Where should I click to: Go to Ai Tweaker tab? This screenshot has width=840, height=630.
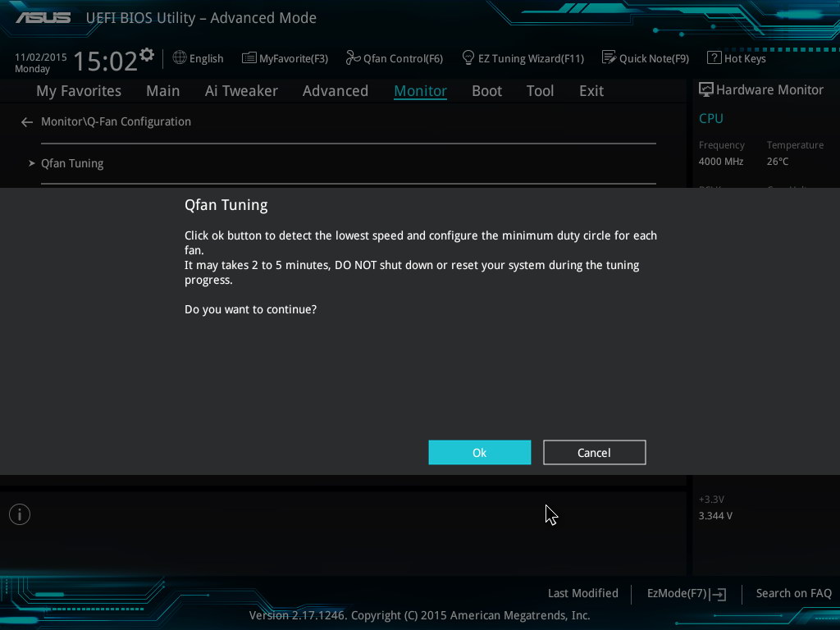click(x=241, y=91)
